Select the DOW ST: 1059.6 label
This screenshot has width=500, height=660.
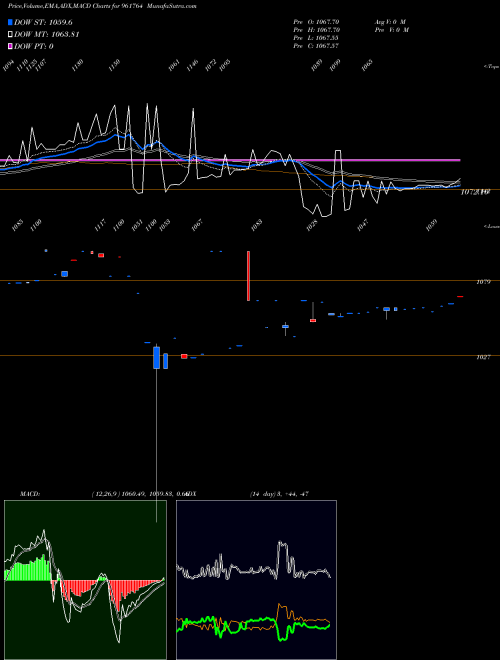click(x=43, y=22)
